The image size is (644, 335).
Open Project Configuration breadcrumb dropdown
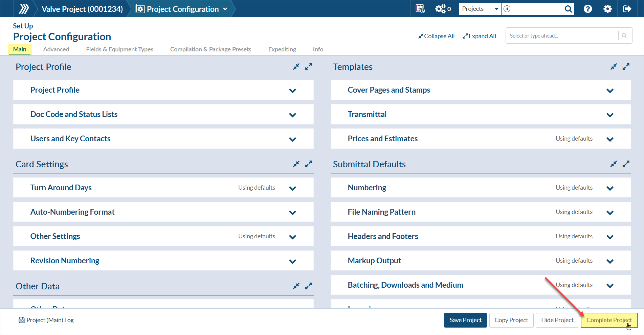pos(225,9)
